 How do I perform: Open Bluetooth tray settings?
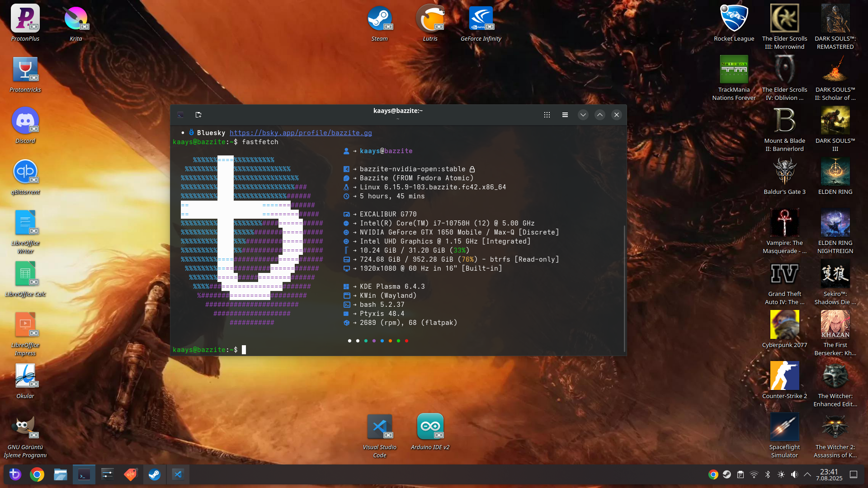point(768,474)
